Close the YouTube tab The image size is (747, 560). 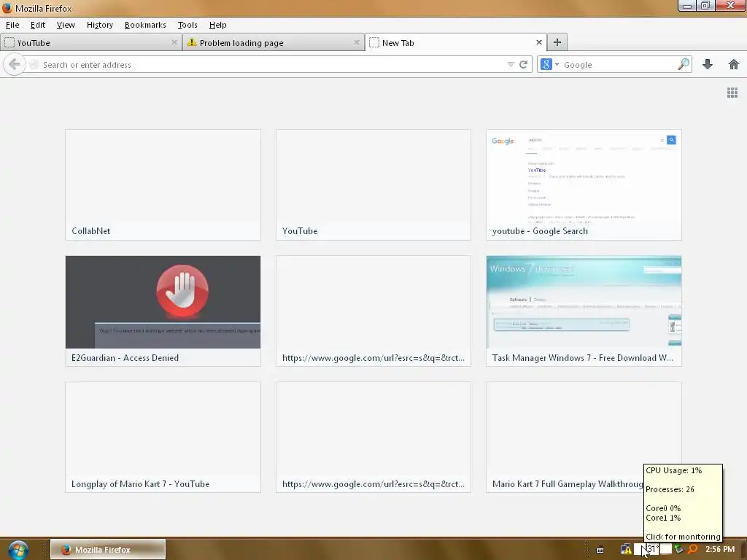pyautogui.click(x=174, y=42)
